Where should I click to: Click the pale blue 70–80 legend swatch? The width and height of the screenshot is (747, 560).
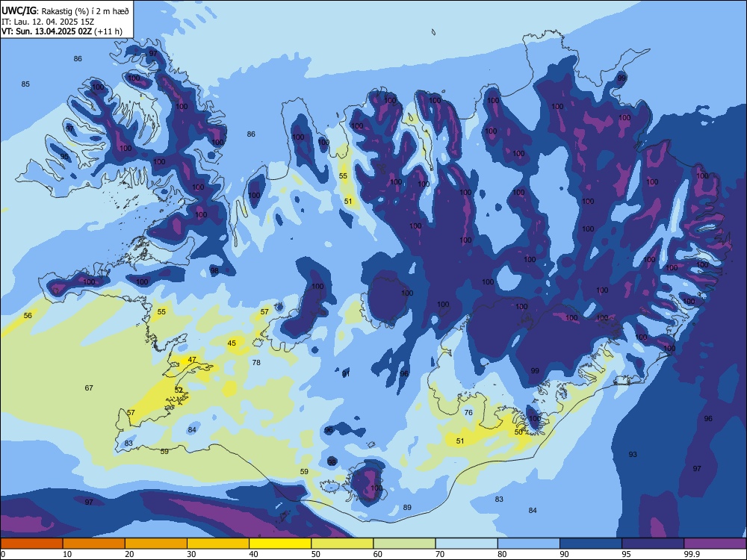(466, 544)
